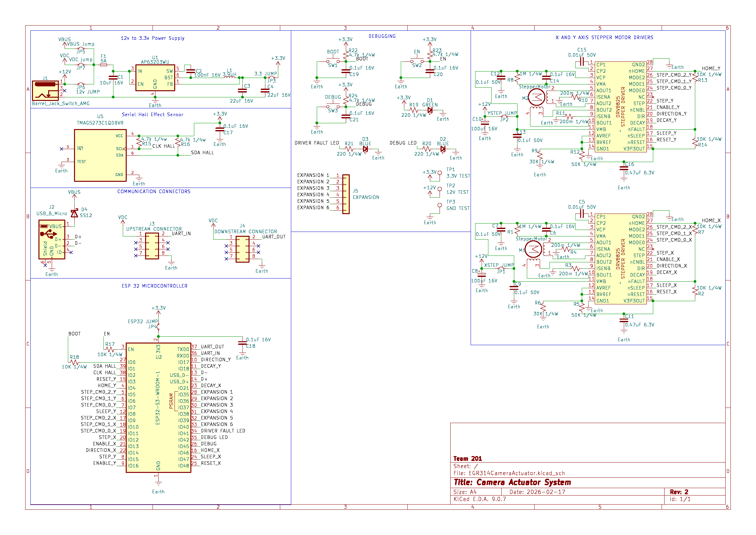Click the 'ESP 32 MICROCONTROLLER' section title
This screenshot has width=756, height=535.
154,286
